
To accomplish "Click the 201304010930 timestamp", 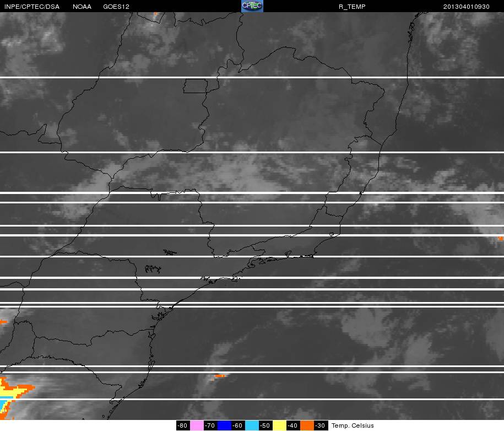I will coord(466,7).
